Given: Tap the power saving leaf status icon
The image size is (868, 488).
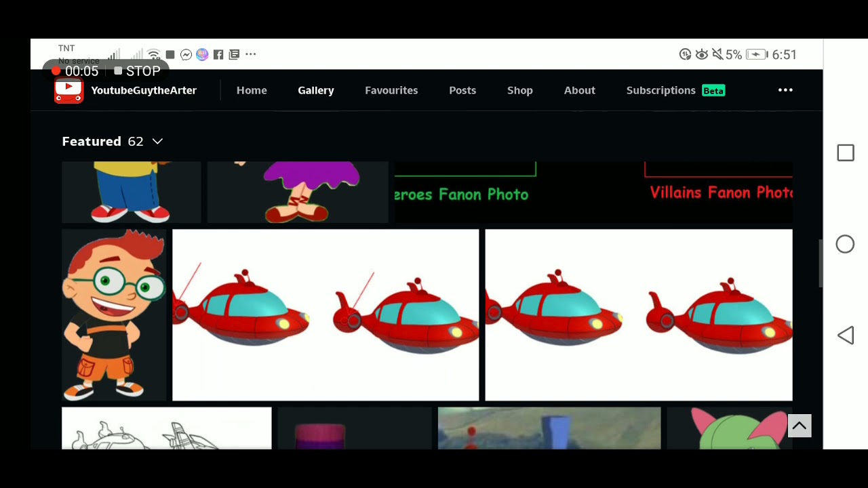Looking at the screenshot, I should [x=685, y=54].
